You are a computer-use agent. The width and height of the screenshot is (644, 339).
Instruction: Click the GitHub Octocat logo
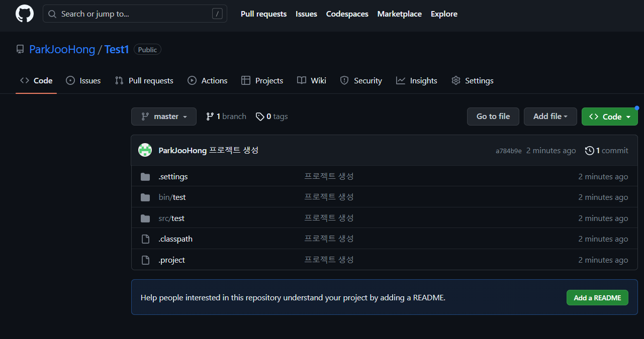click(25, 14)
